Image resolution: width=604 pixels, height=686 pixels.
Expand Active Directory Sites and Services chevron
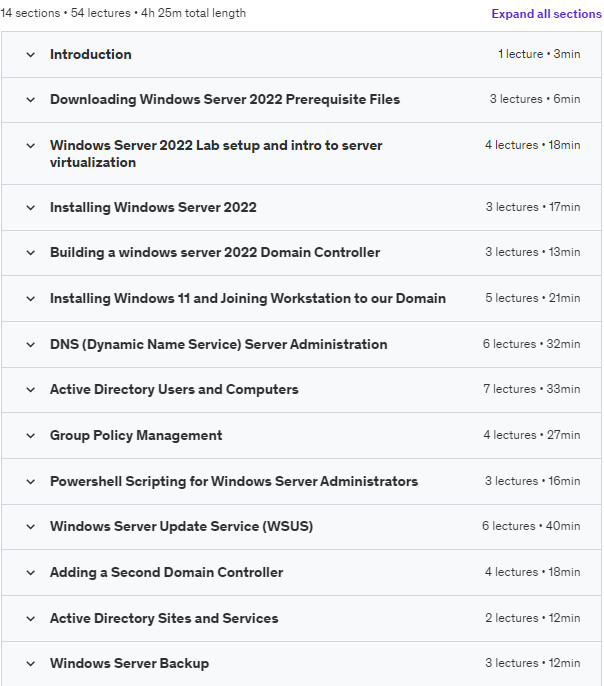pyautogui.click(x=31, y=619)
